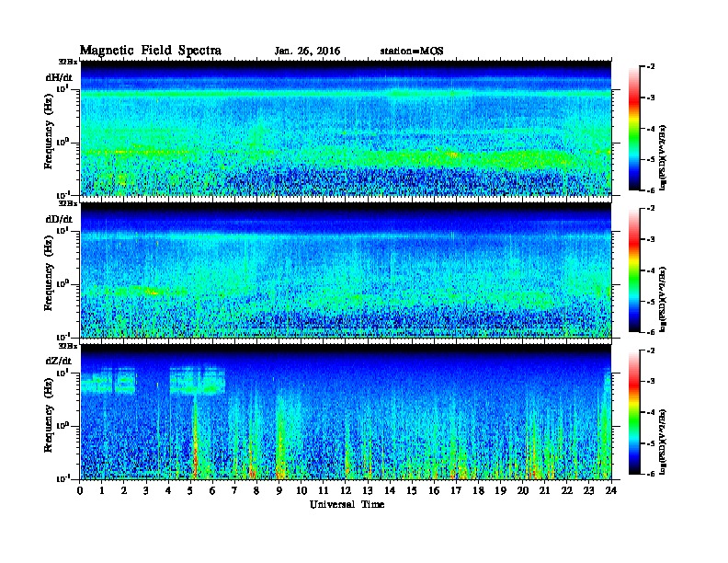Click the "-4" tick on dZ/dt color bar
Screen dimensions: 728x563
(652, 412)
